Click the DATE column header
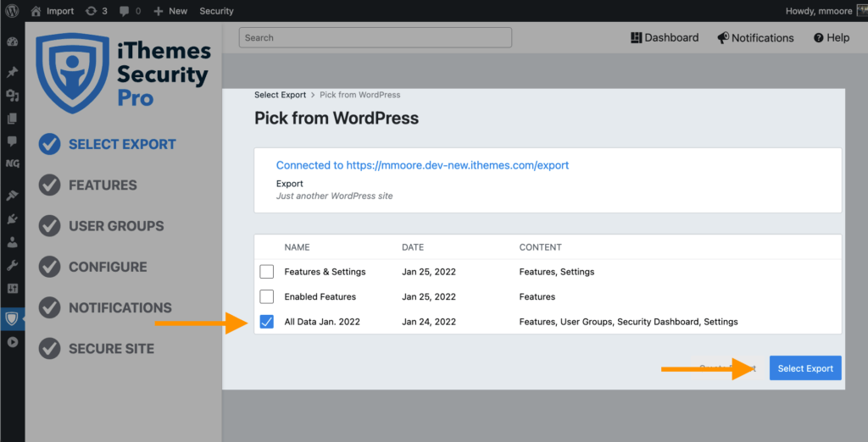 click(413, 247)
